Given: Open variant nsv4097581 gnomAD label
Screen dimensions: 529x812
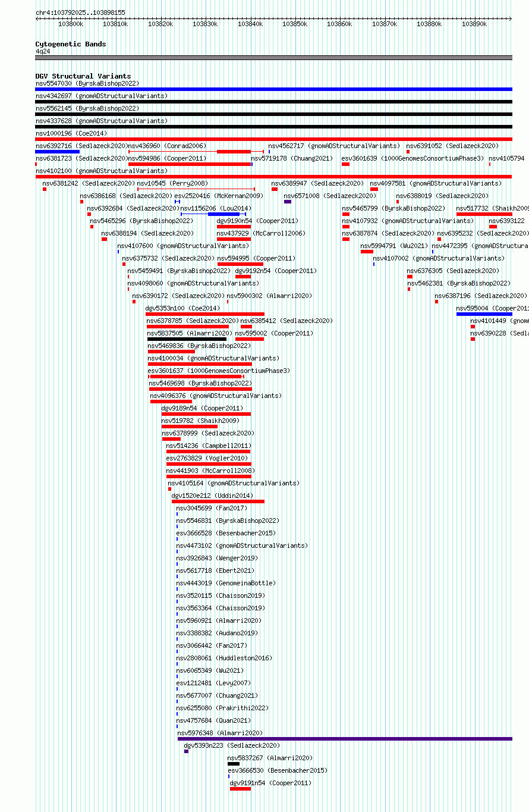Looking at the screenshot, I should coord(436,183).
